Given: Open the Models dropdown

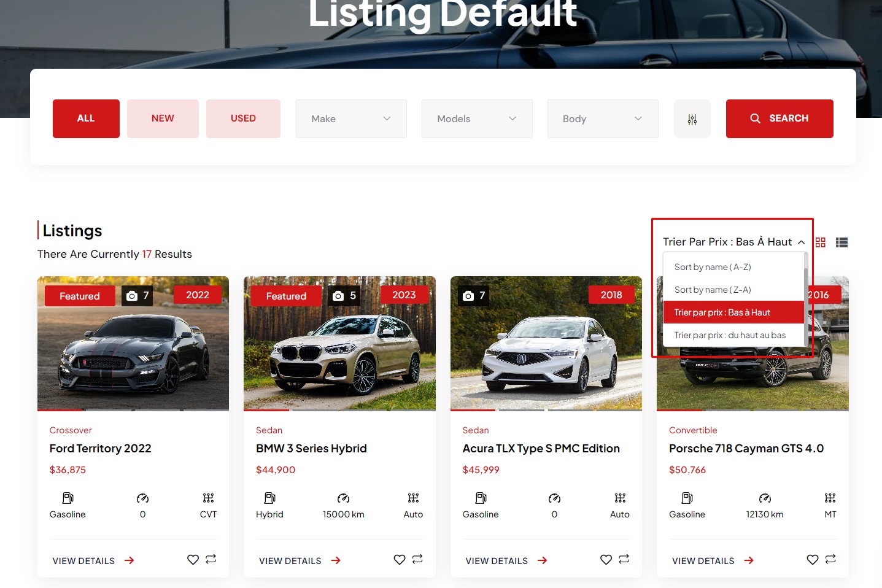Looking at the screenshot, I should click(x=477, y=119).
